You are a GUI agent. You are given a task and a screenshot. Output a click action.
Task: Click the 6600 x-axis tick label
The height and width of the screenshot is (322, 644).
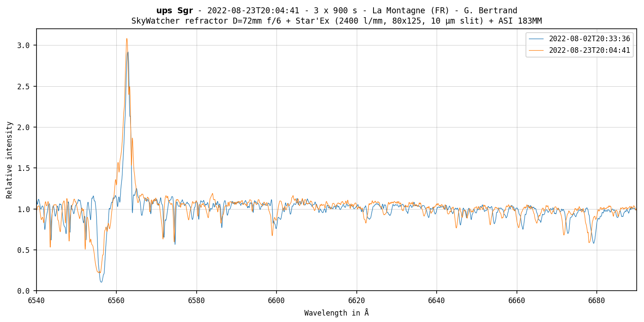pos(276,301)
